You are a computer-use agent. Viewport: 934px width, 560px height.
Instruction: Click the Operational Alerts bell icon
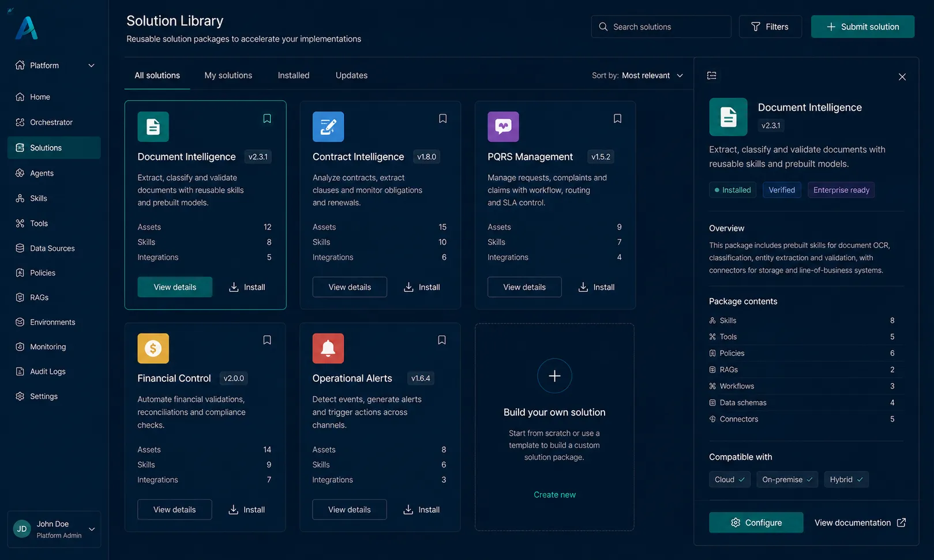(328, 348)
